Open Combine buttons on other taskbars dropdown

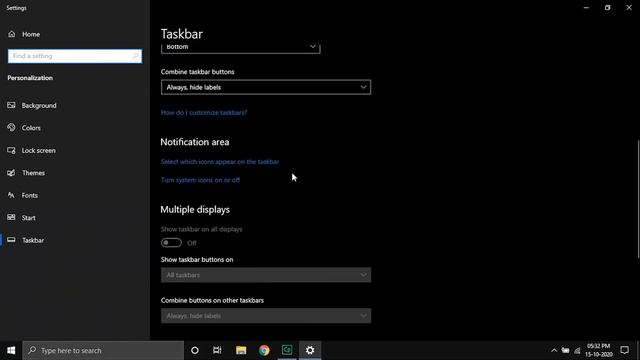(266, 316)
